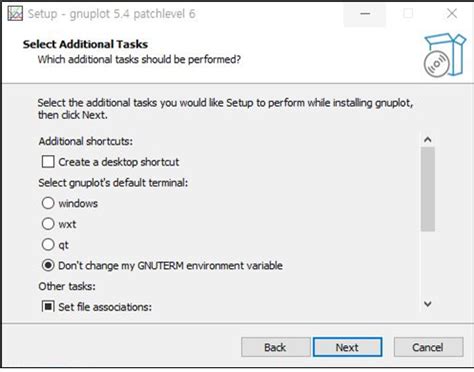The height and width of the screenshot is (372, 474).
Task: Close the setup window
Action: click(x=452, y=14)
